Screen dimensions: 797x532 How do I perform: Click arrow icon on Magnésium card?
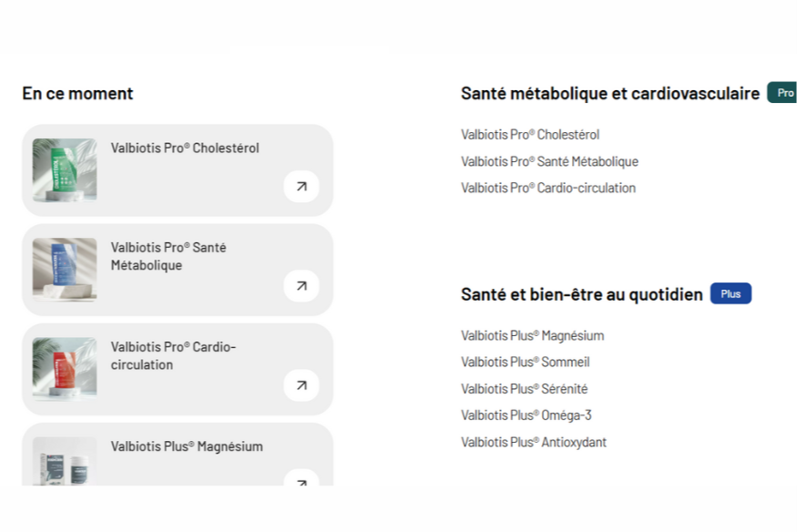tap(301, 477)
